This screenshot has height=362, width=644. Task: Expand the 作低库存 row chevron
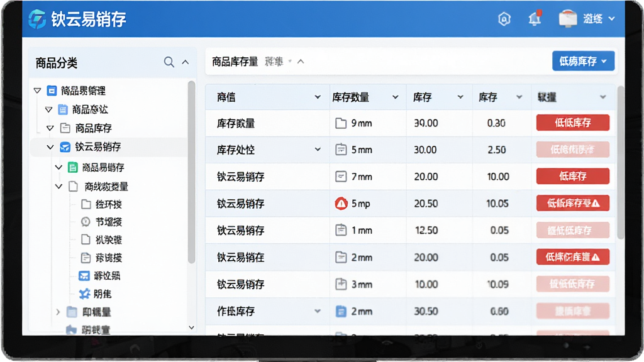(x=318, y=311)
